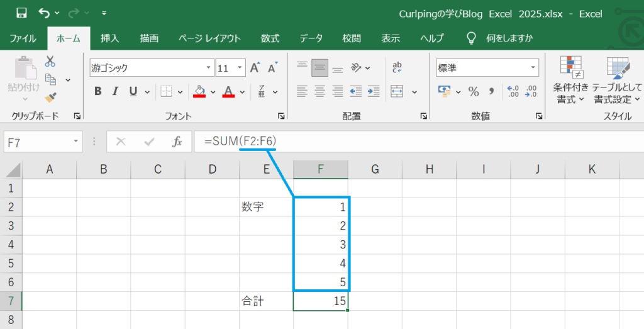Select column F header
The width and height of the screenshot is (644, 329).
[320, 169]
